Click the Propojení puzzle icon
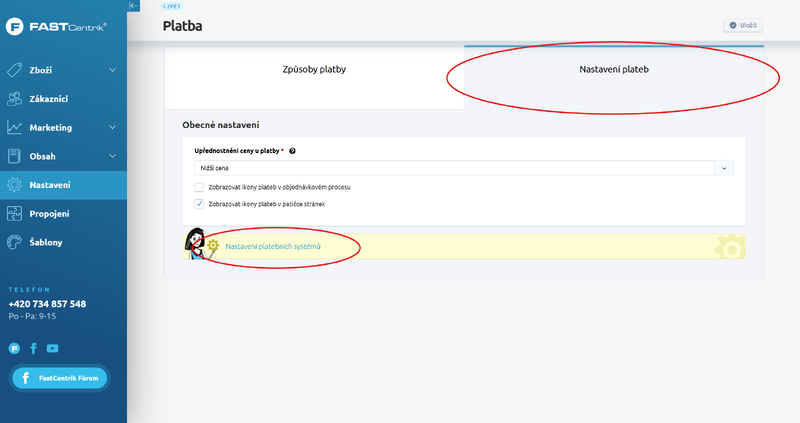 pyautogui.click(x=14, y=213)
